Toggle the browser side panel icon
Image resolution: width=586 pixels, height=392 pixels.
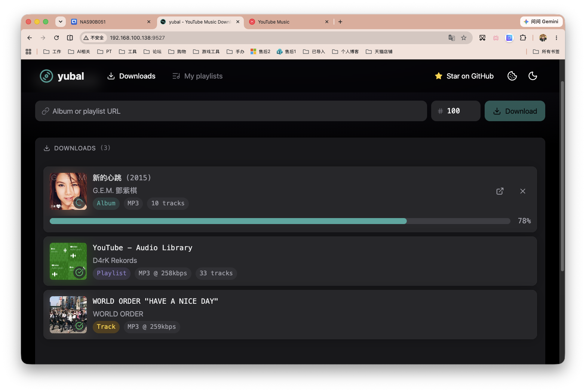point(70,38)
